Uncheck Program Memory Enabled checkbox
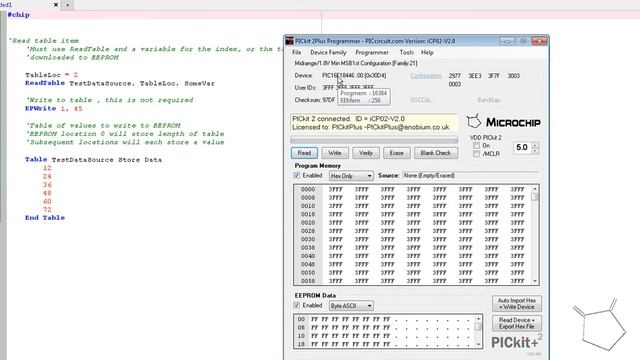This screenshot has height=360, width=640. (297, 176)
